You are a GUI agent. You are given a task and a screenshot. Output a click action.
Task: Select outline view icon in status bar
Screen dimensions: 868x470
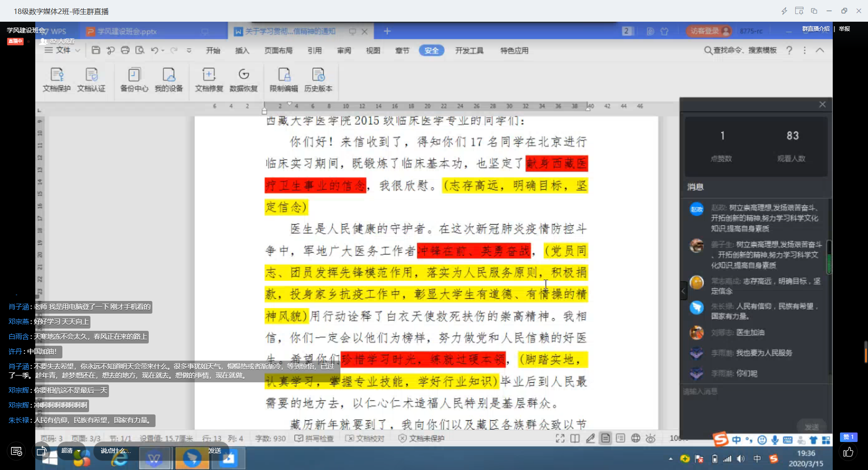(x=621, y=438)
